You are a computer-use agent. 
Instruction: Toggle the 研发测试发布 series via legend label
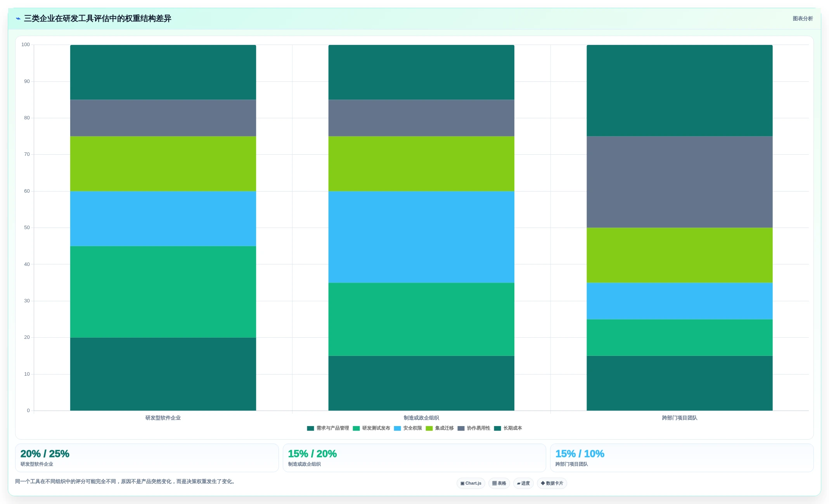pos(376,428)
